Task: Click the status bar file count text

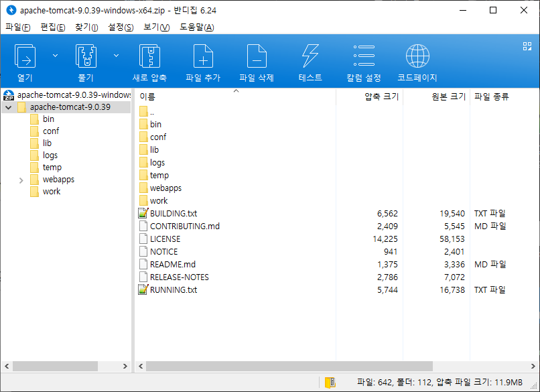Action: pos(440,383)
